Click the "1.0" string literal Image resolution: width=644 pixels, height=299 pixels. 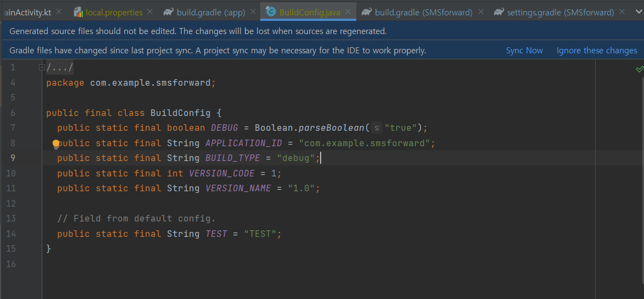click(301, 189)
